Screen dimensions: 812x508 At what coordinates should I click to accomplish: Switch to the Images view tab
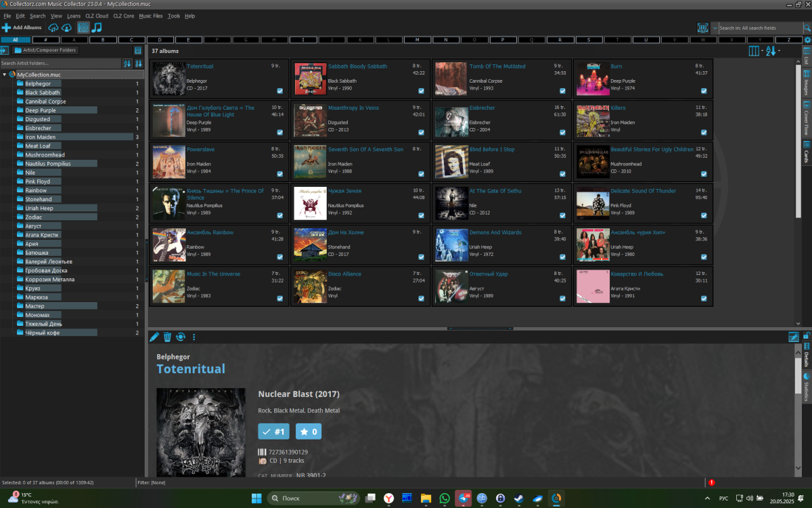point(807,84)
